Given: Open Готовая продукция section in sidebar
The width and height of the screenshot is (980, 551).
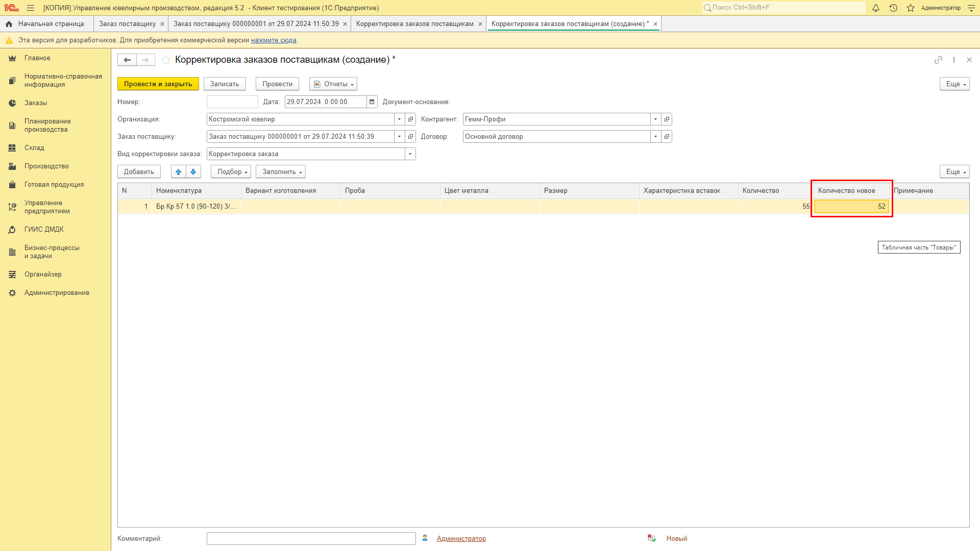Looking at the screenshot, I should click(x=54, y=185).
